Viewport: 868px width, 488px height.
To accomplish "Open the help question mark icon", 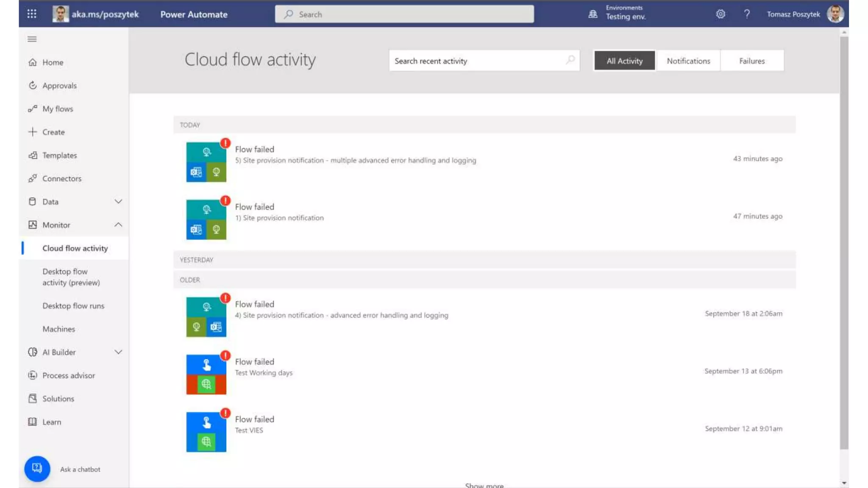I will click(x=747, y=14).
